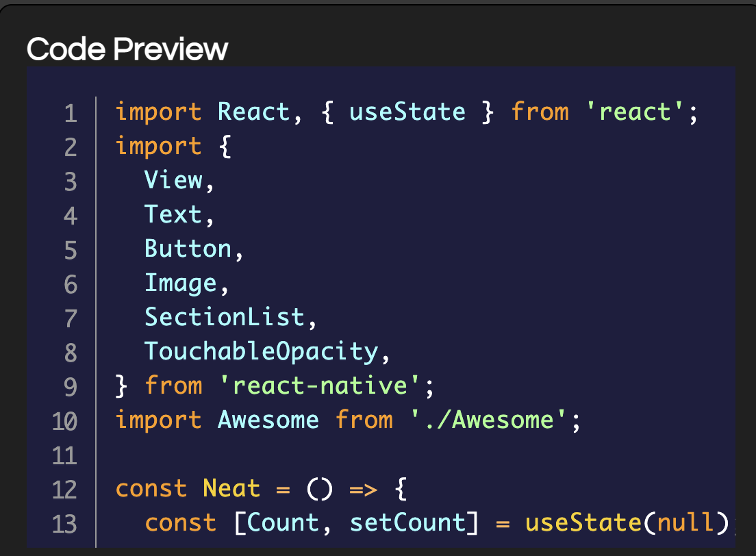Click 'null' argument on line 13

(x=685, y=522)
